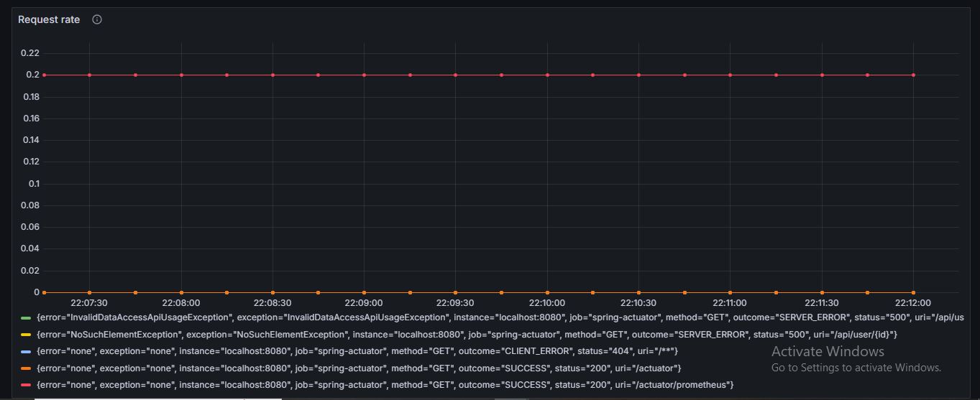
Task: Click the blue CLIENT_ERROR 404 legend color swatch
Action: click(26, 351)
